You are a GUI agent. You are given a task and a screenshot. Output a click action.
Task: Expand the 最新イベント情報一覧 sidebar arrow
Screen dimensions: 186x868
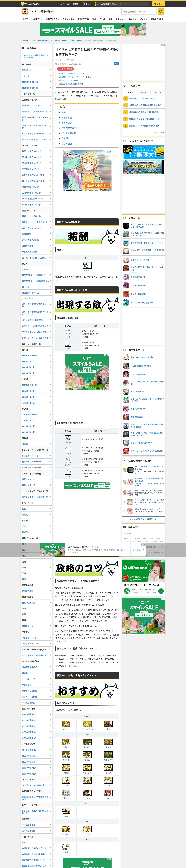(x=51, y=216)
